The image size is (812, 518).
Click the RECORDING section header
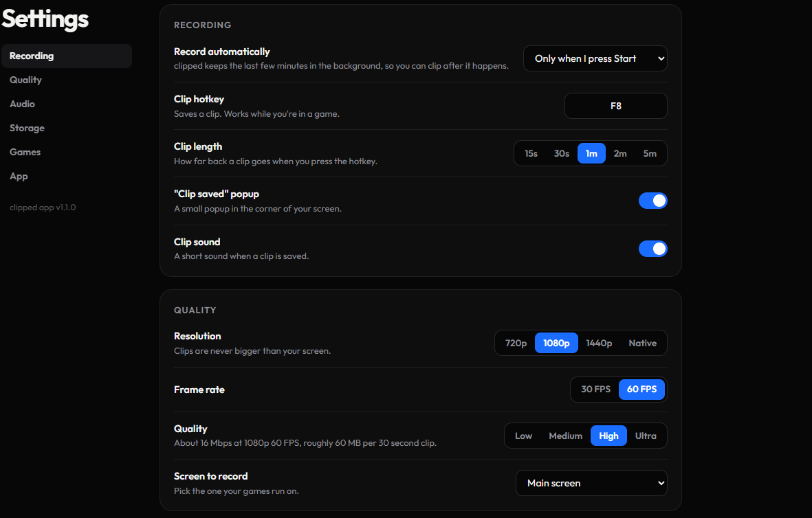[x=202, y=25]
